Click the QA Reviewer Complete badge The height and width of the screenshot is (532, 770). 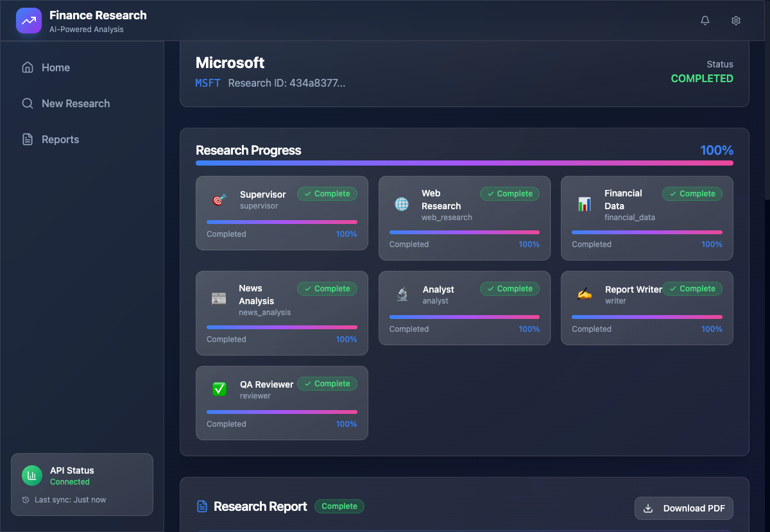coord(327,384)
